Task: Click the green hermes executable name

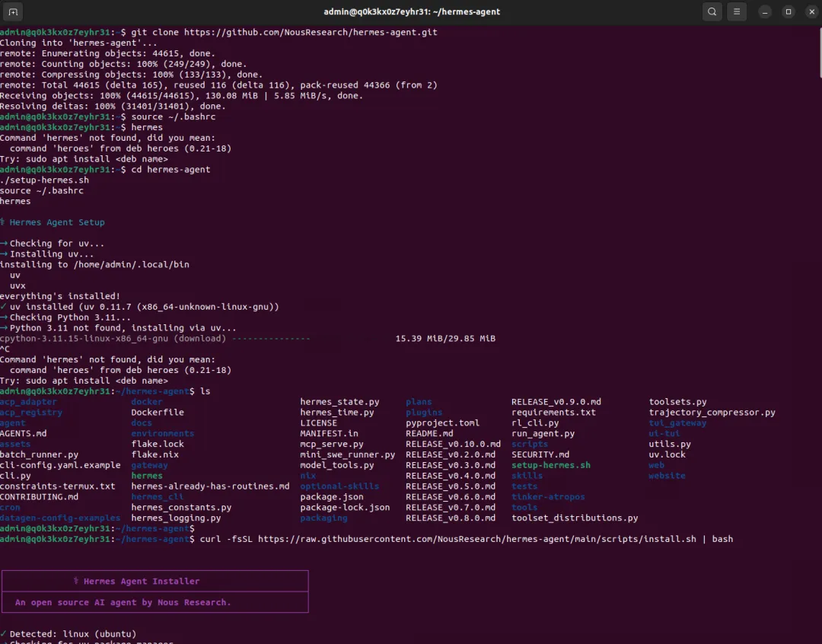Action: (147, 476)
